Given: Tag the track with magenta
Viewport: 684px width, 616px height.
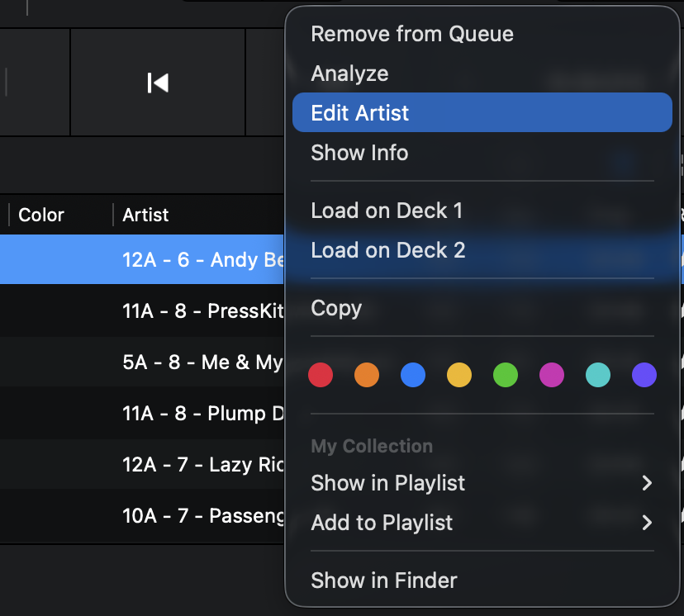Looking at the screenshot, I should tap(552, 376).
